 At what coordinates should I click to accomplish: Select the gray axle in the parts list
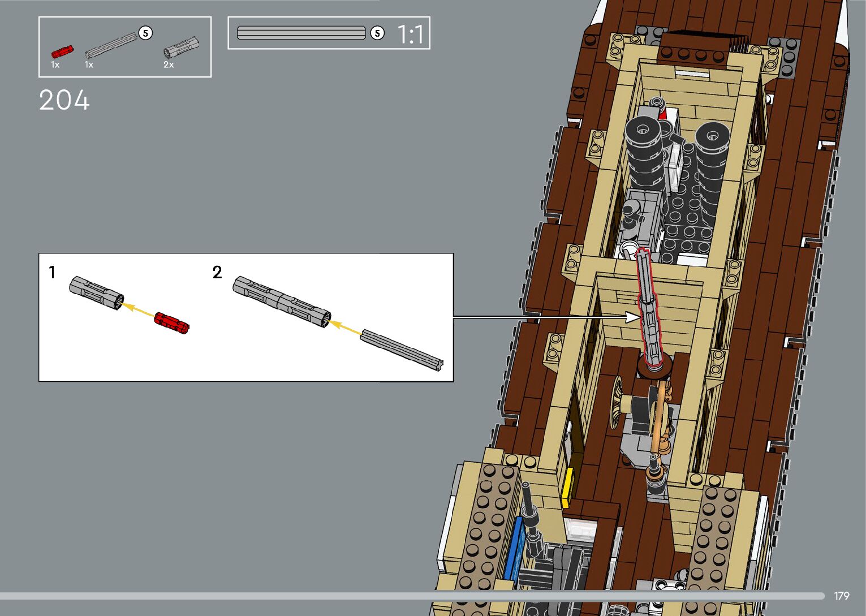click(112, 46)
